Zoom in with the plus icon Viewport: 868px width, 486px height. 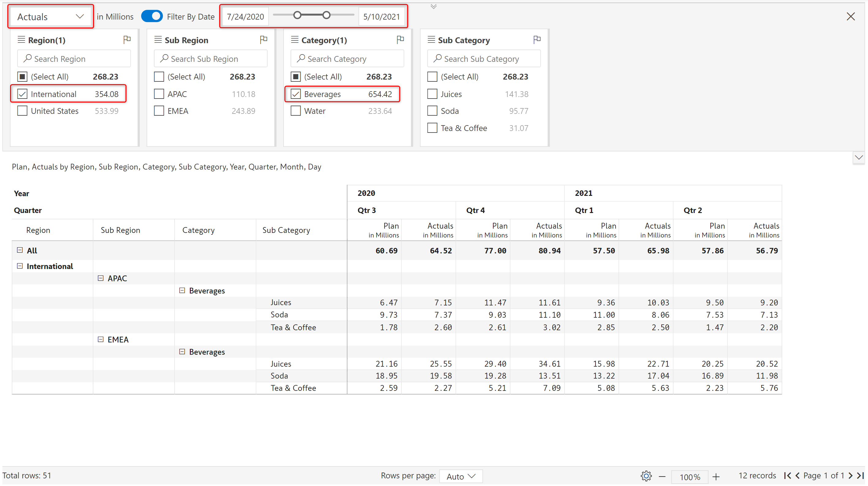[716, 476]
